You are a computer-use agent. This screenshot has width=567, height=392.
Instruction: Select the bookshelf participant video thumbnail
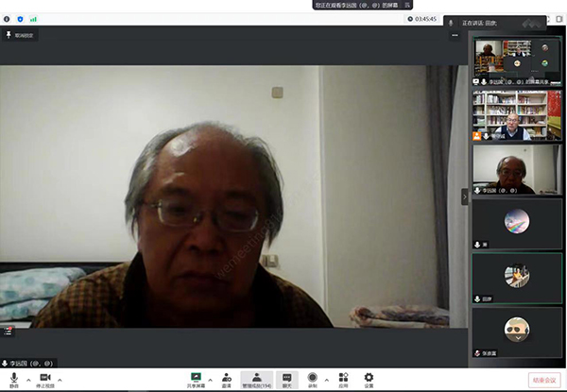click(x=517, y=115)
